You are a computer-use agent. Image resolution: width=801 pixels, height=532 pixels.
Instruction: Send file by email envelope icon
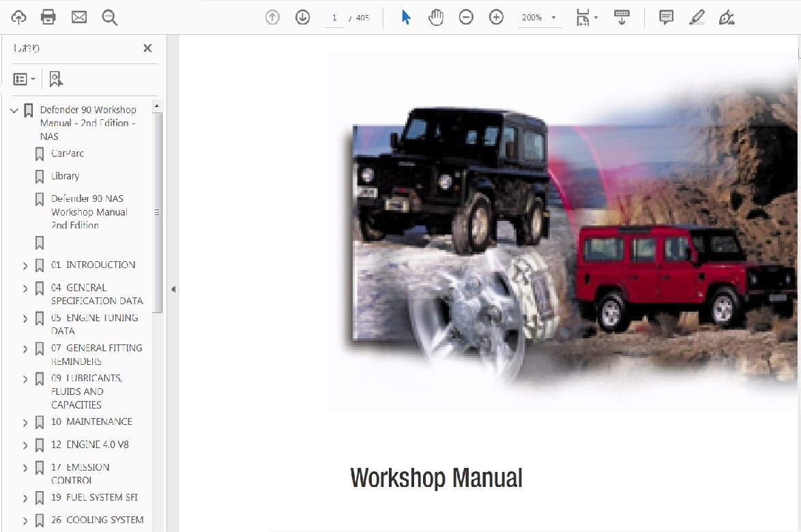[79, 17]
